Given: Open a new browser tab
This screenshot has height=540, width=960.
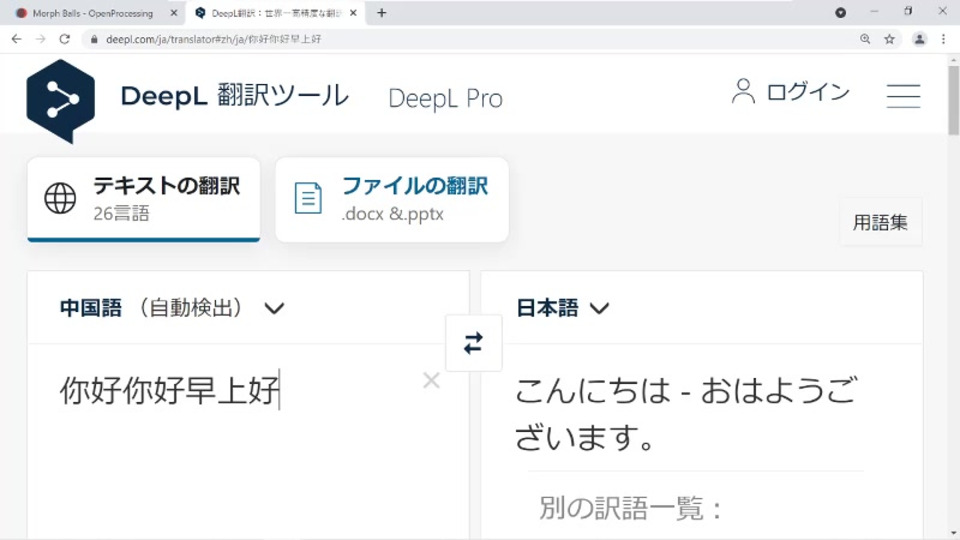Looking at the screenshot, I should click(x=381, y=13).
